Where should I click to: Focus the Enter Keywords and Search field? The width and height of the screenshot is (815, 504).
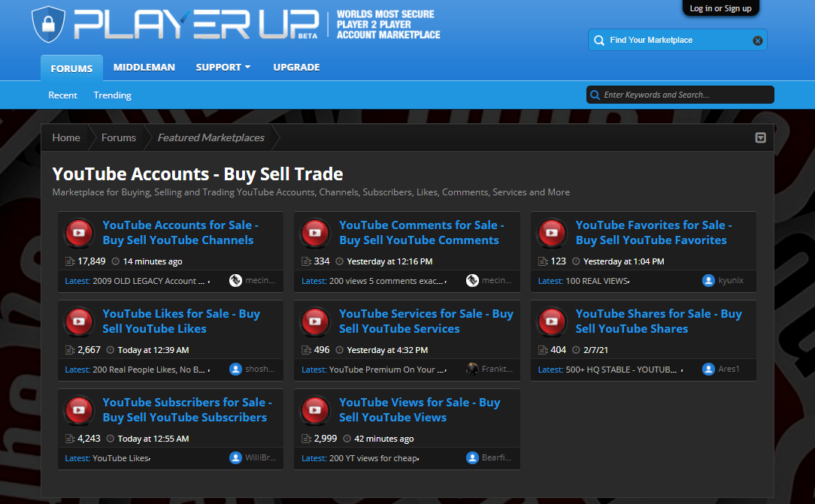pyautogui.click(x=680, y=95)
